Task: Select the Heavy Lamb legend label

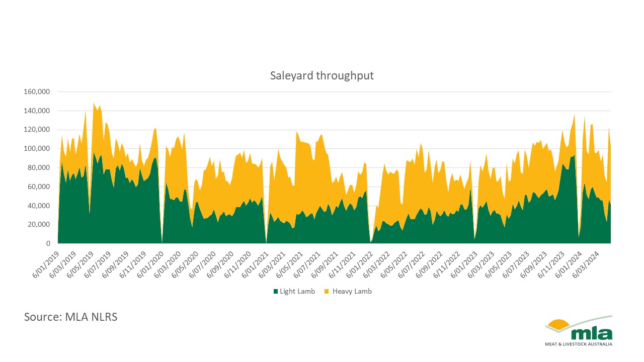Action: (x=352, y=292)
